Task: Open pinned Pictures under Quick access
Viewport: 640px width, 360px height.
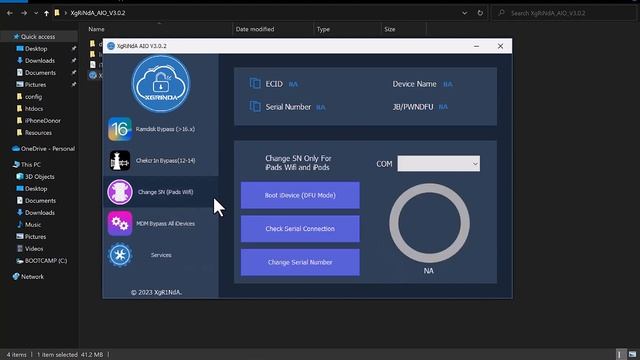Action: tap(36, 84)
